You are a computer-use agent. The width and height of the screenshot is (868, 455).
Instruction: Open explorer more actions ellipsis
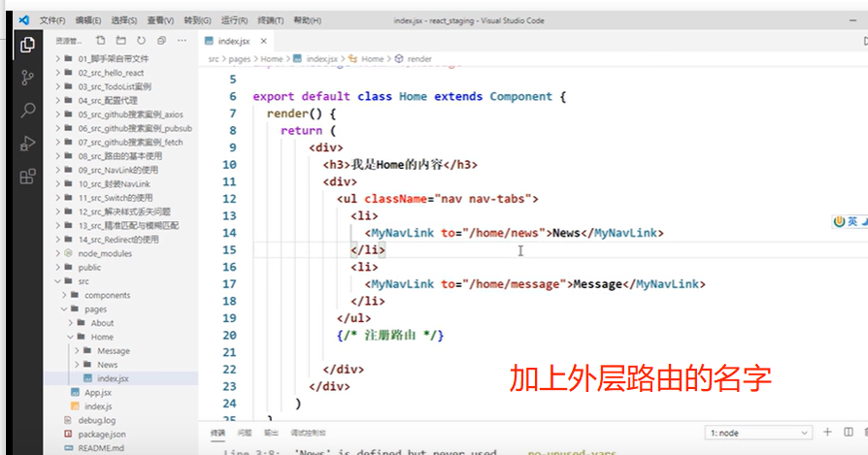tap(183, 41)
